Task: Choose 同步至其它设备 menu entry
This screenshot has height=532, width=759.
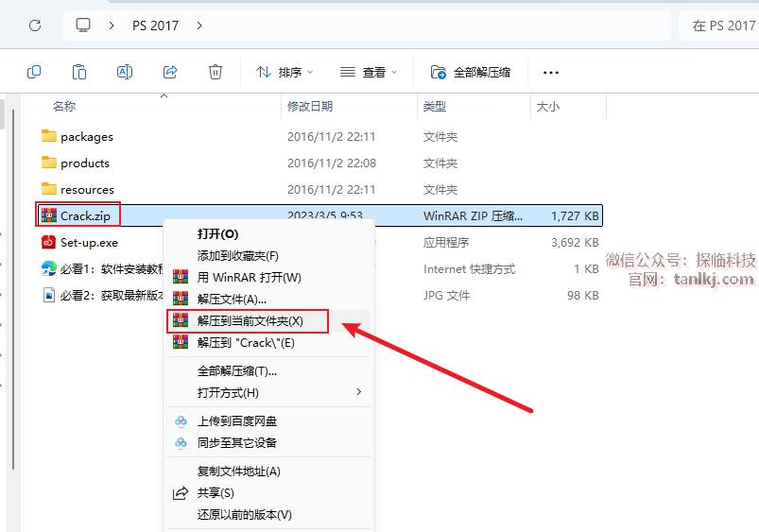Action: click(x=268, y=442)
